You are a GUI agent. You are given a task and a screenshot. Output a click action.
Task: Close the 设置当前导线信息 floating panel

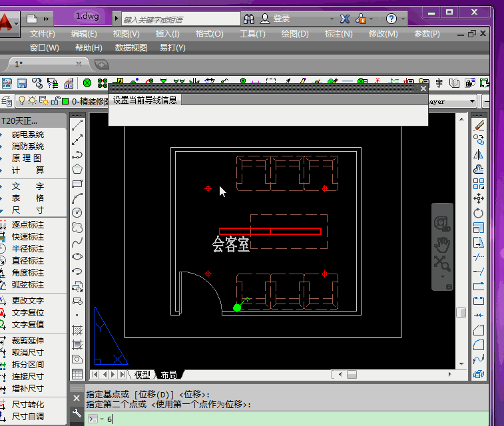tap(423, 89)
